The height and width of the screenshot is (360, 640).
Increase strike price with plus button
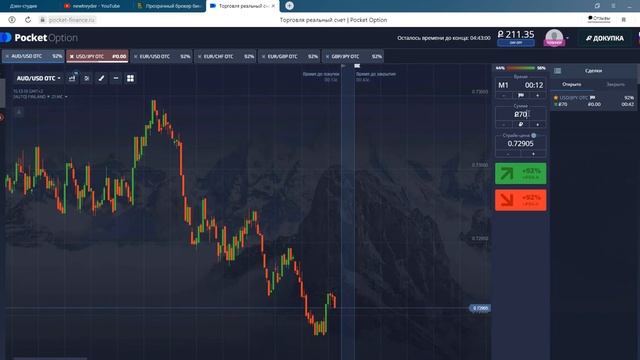(x=533, y=154)
